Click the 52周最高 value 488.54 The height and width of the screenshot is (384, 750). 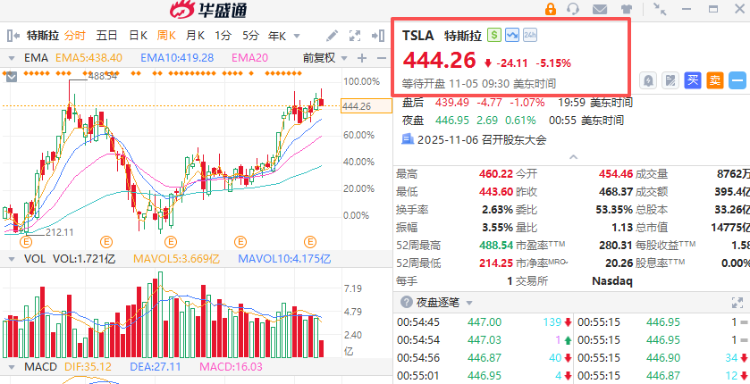tap(496, 245)
